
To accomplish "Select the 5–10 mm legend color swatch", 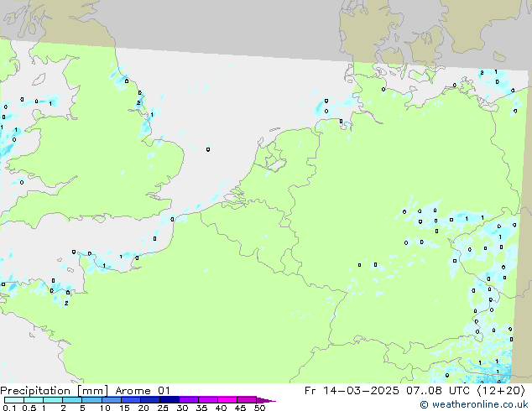I will [x=91, y=400].
